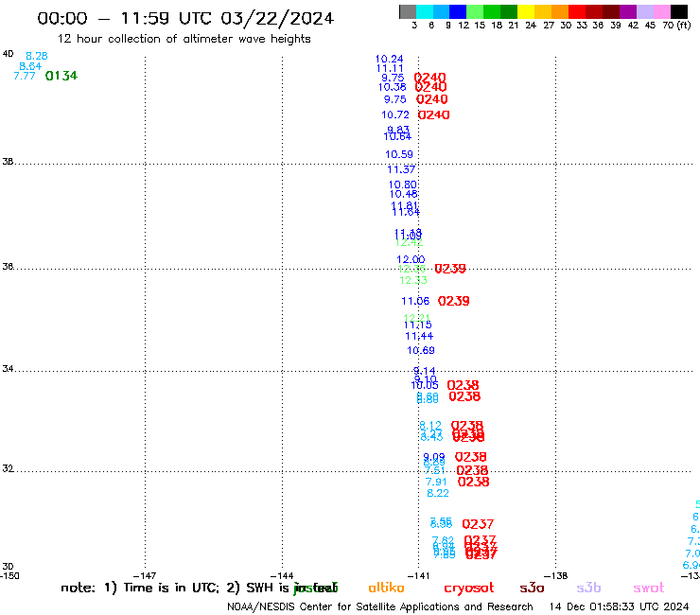
Task: Select the -144 longitude axis label
Action: 282,576
